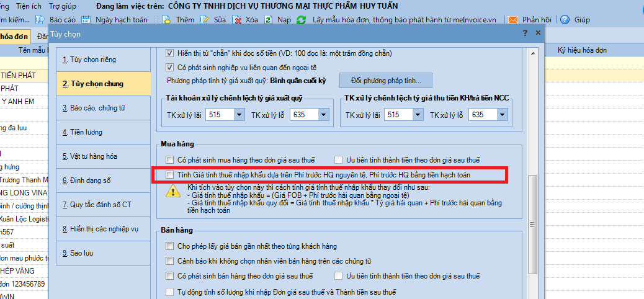
Task: Expand TK xử lý lỗ dropdown for xuất quỹ
Action: 323,115
